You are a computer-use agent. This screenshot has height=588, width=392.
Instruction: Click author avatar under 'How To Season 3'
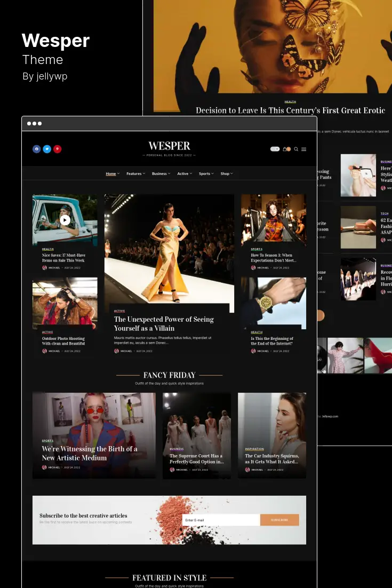[x=253, y=268]
